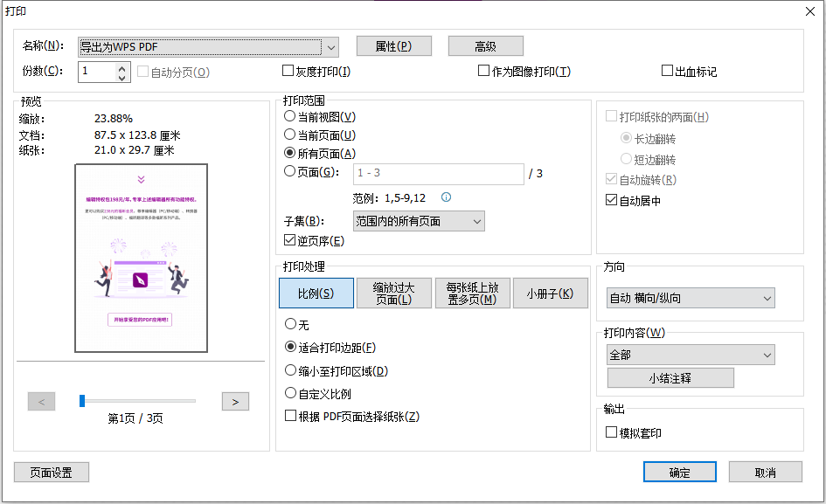Click the page range input field
The image size is (826, 504).
coord(437,174)
